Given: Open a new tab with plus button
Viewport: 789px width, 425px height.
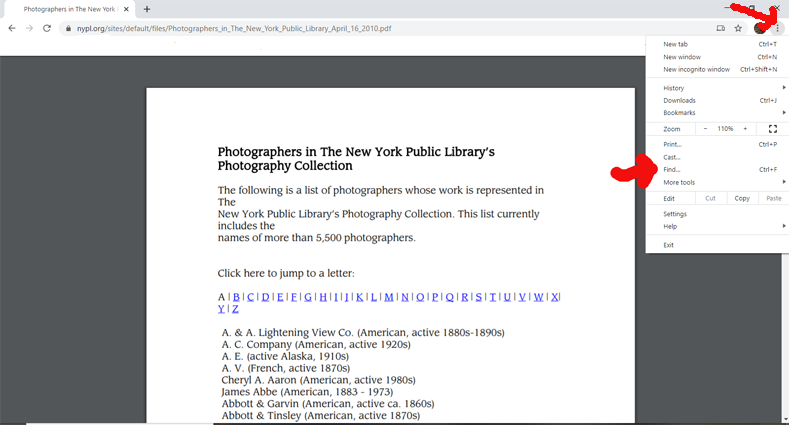Looking at the screenshot, I should tap(147, 9).
